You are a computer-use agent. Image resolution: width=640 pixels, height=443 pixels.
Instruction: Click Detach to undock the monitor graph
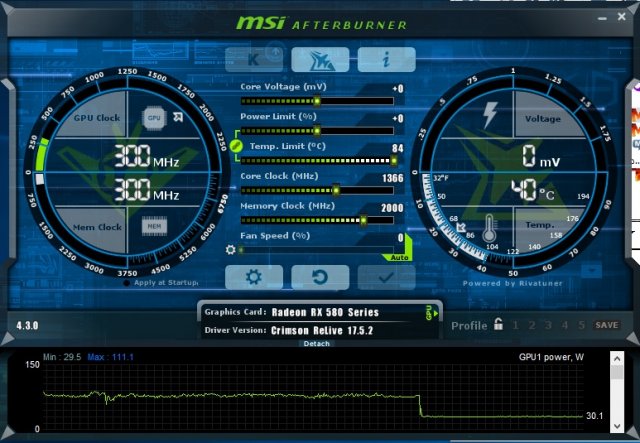(x=317, y=343)
